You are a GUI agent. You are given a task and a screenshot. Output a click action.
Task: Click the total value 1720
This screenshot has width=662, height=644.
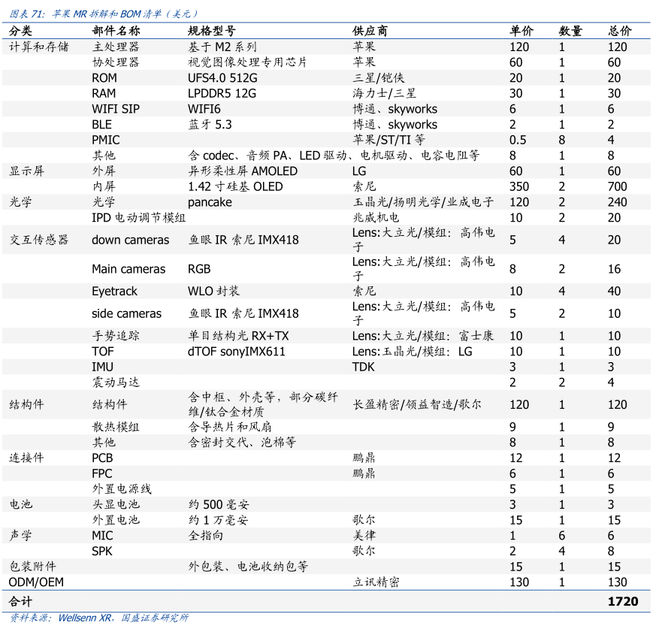point(623,601)
